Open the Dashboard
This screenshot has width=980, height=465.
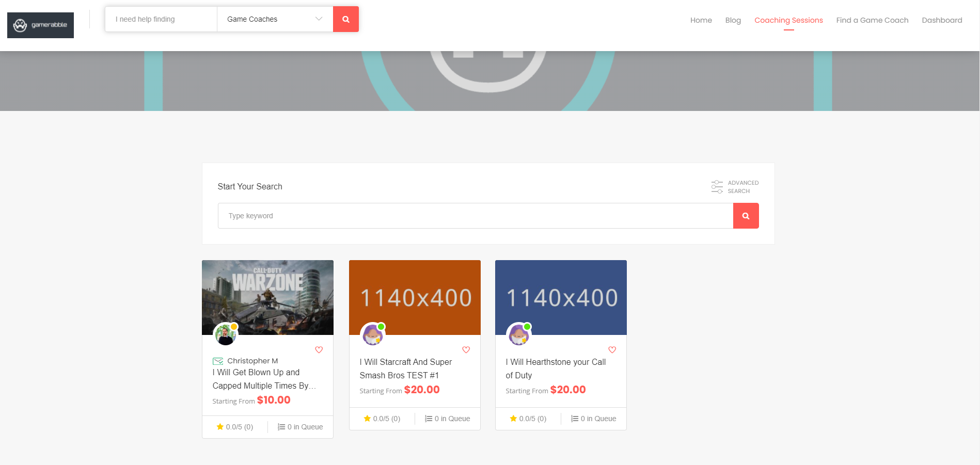coord(942,20)
